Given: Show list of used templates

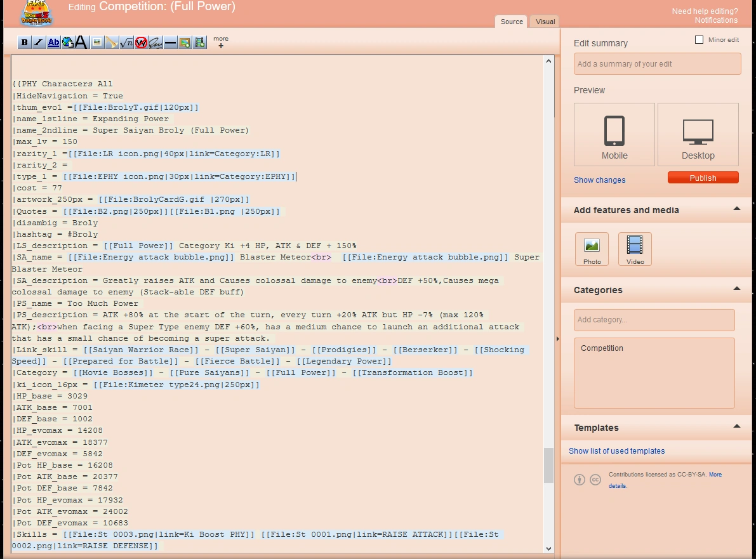Looking at the screenshot, I should tap(616, 451).
